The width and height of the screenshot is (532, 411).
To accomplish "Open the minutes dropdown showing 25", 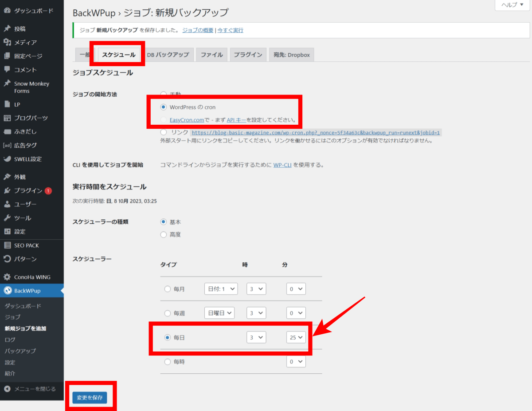I will click(x=296, y=337).
